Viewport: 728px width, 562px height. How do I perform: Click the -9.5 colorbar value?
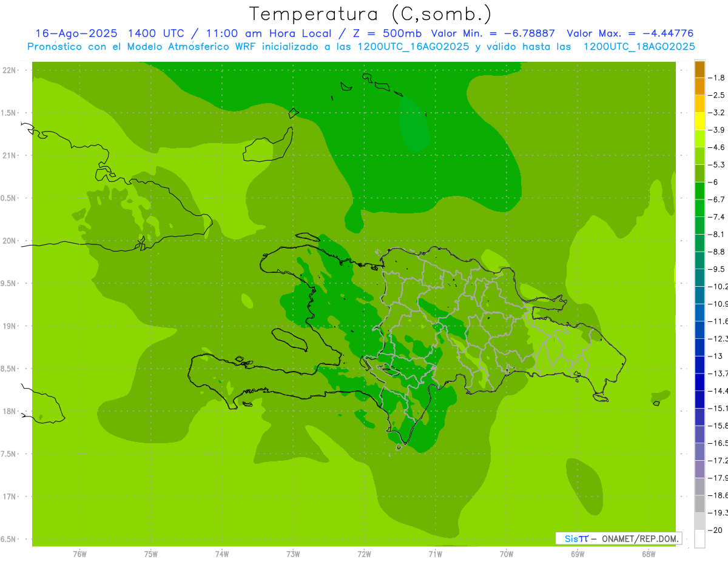716,269
